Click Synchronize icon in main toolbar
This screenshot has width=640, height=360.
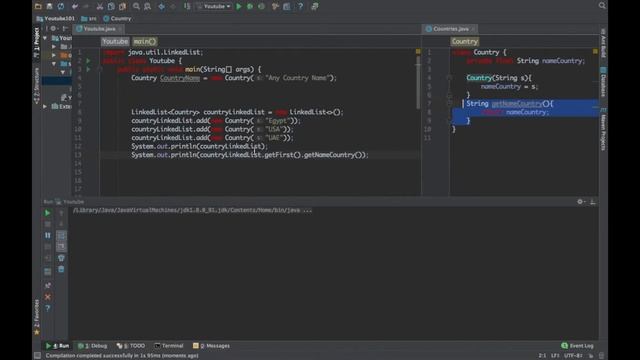point(61,6)
